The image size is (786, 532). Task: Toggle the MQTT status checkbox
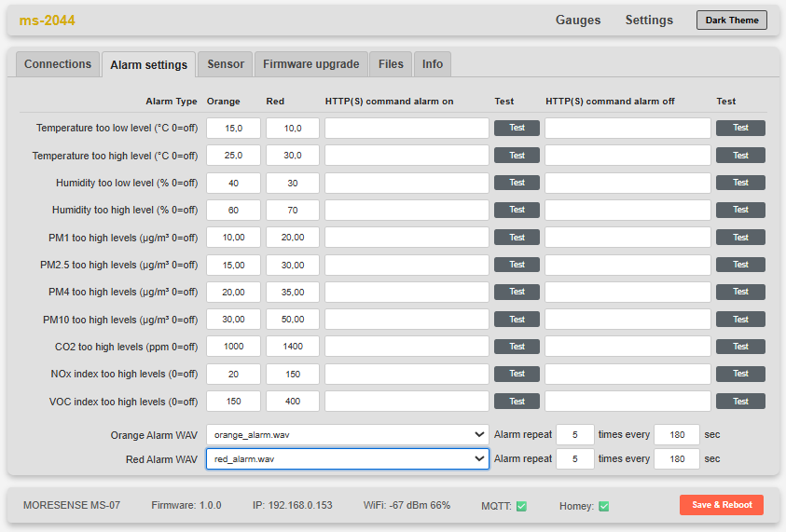tap(521, 506)
